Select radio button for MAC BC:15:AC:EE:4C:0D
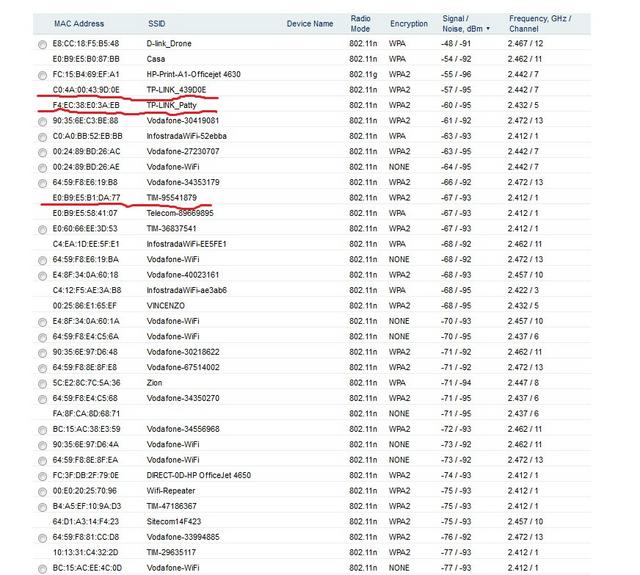 click(42, 569)
